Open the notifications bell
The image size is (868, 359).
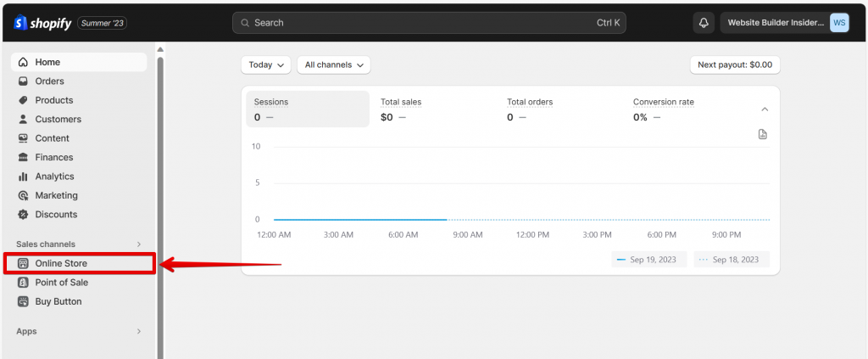[x=704, y=23]
